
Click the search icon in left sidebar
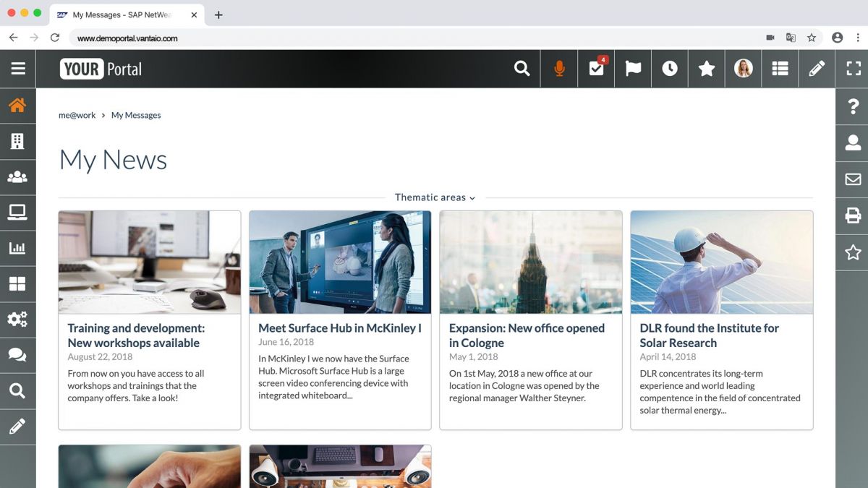(x=17, y=391)
